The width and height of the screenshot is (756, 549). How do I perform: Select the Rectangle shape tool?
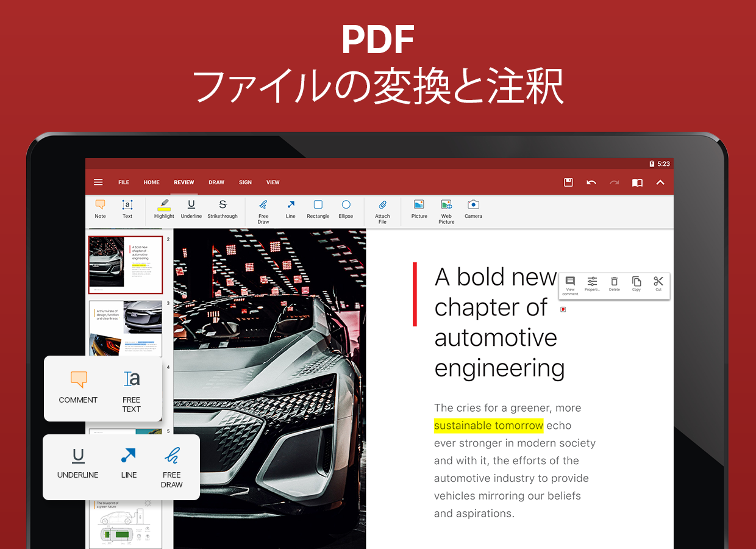tap(318, 209)
